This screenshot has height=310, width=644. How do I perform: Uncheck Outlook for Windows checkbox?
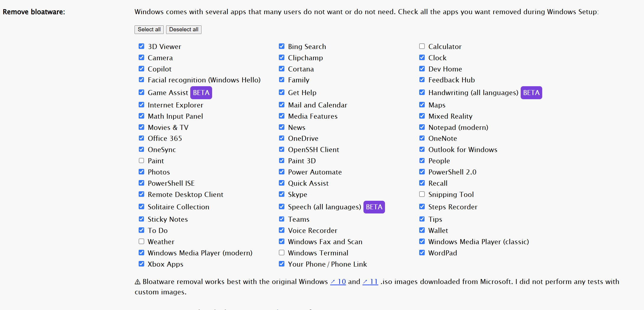pos(422,149)
